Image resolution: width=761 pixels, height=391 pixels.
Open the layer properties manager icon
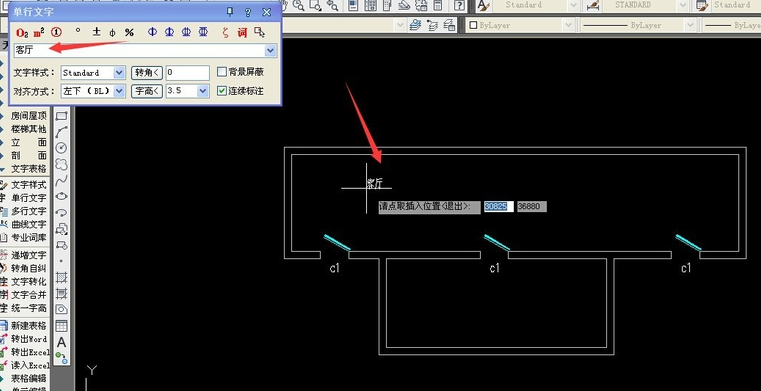pos(414,25)
